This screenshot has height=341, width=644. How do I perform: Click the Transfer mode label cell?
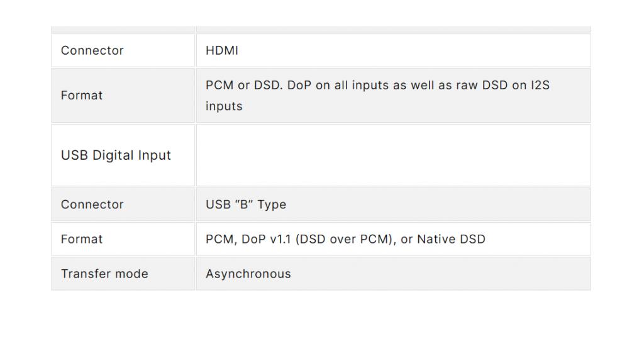[x=104, y=274]
